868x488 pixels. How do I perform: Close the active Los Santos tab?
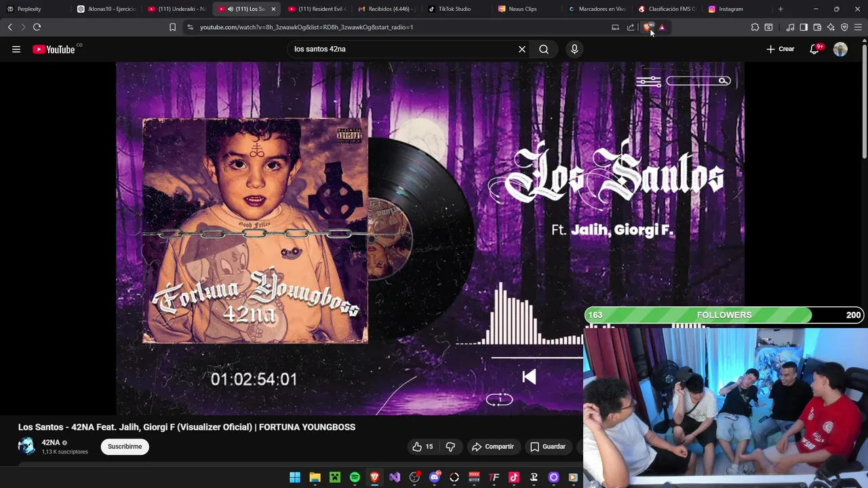point(273,9)
